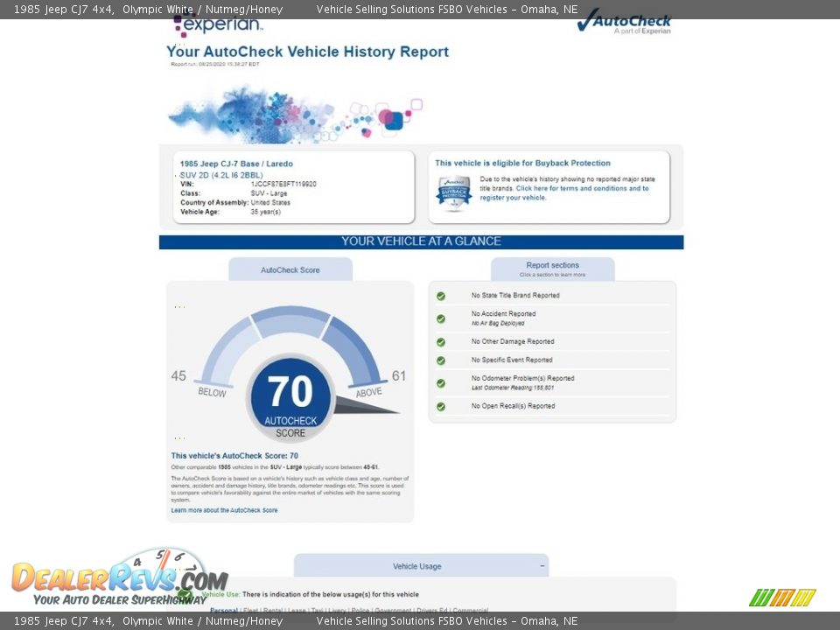The image size is (840, 630).
Task: Open the No Specific Event Reported section
Action: 512,360
